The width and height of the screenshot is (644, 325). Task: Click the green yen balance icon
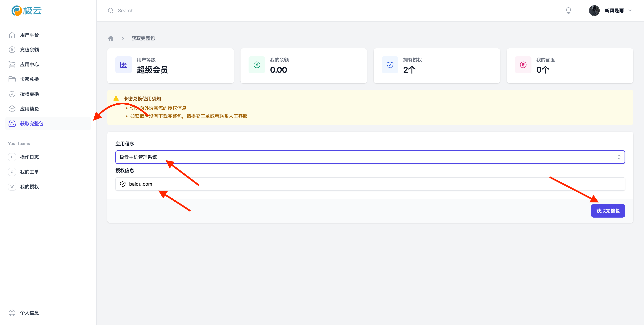tap(257, 65)
